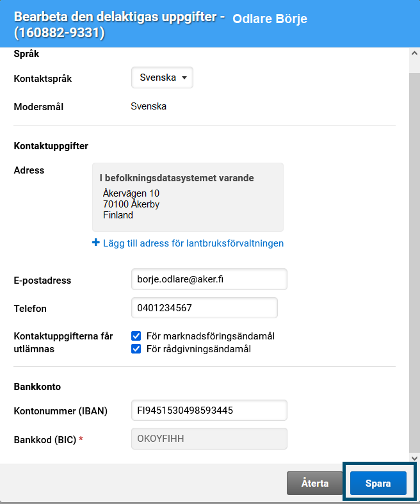This screenshot has height=504, width=420.
Task: Click the plus icon before Lägg till adress
Action: click(96, 243)
